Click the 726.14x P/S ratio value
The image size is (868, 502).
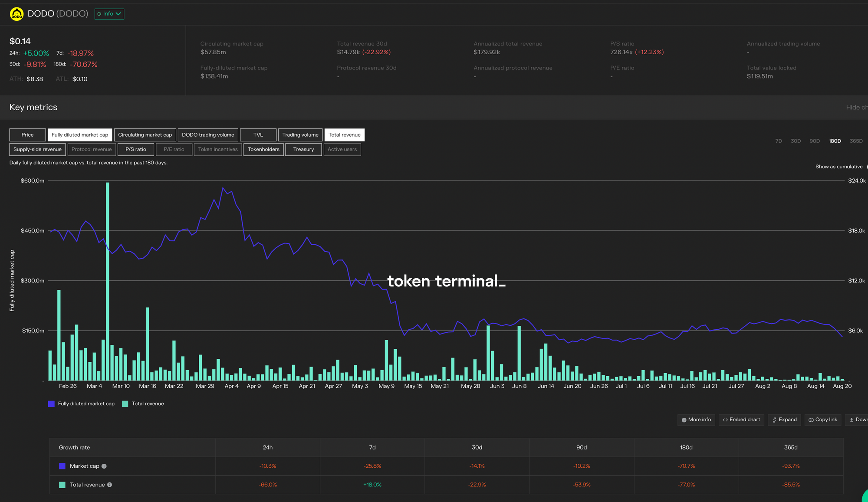[x=621, y=52]
